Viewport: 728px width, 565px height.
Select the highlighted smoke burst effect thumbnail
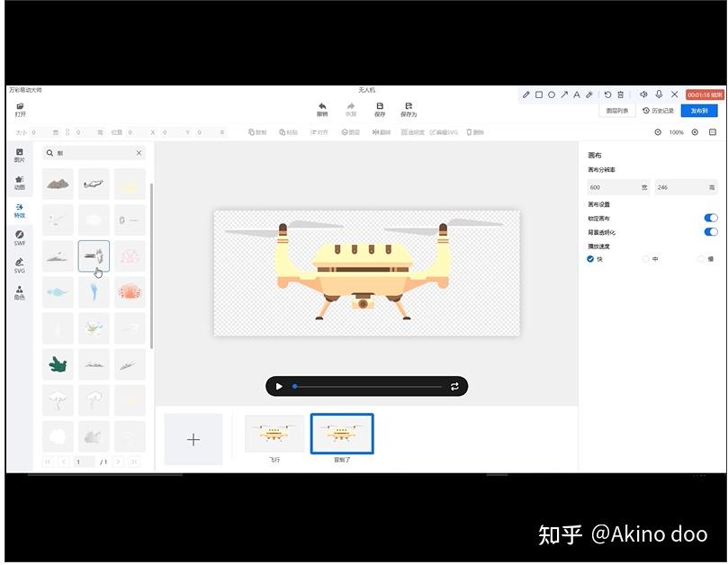pos(94,256)
